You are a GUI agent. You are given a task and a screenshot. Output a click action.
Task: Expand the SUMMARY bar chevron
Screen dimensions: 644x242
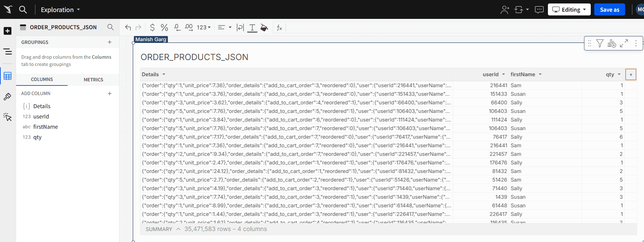click(178, 229)
